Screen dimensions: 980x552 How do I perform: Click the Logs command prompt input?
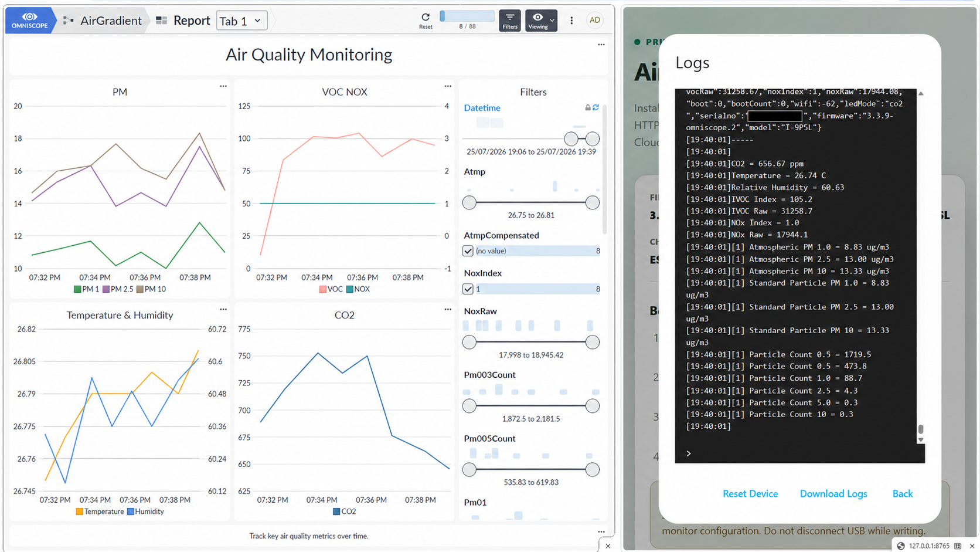point(800,453)
